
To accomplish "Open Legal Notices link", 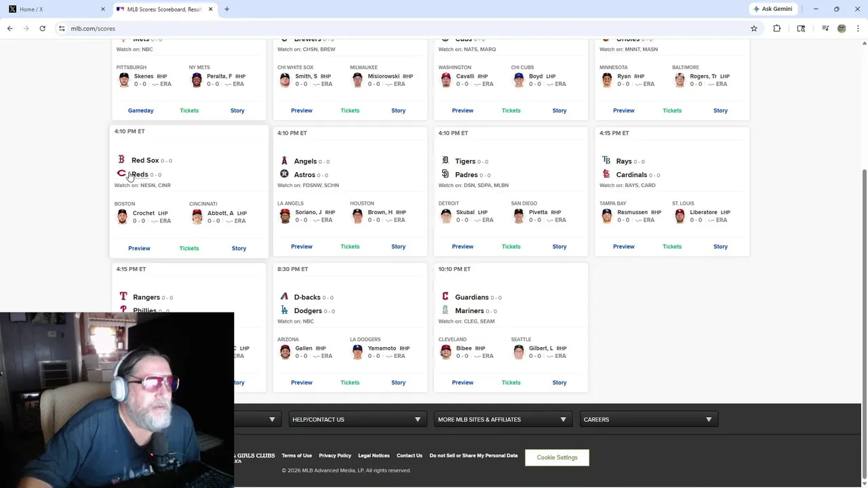I will pyautogui.click(x=374, y=455).
